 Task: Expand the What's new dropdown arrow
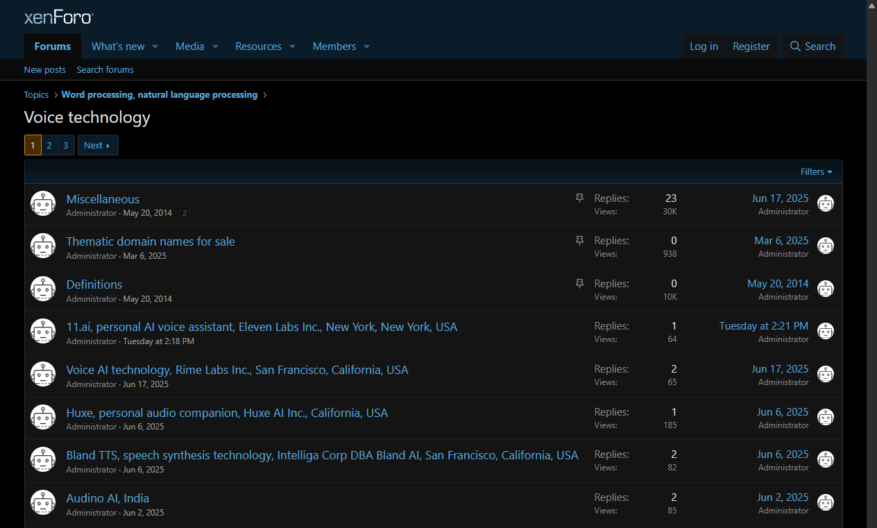(155, 46)
